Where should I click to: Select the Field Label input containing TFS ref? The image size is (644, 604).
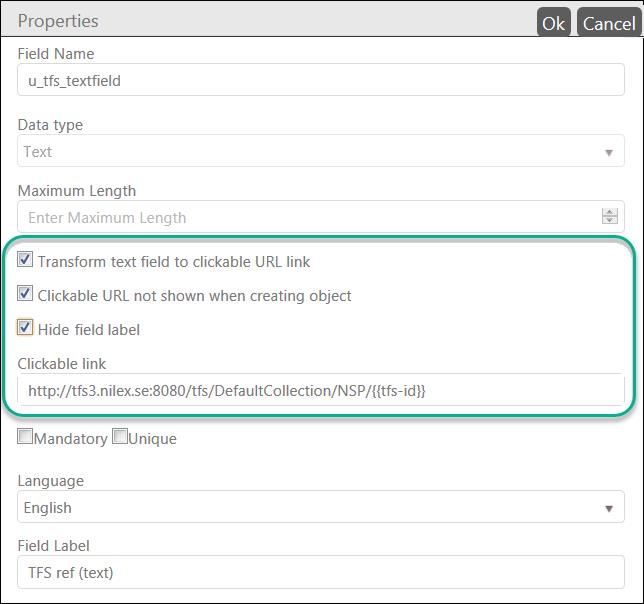click(320, 573)
